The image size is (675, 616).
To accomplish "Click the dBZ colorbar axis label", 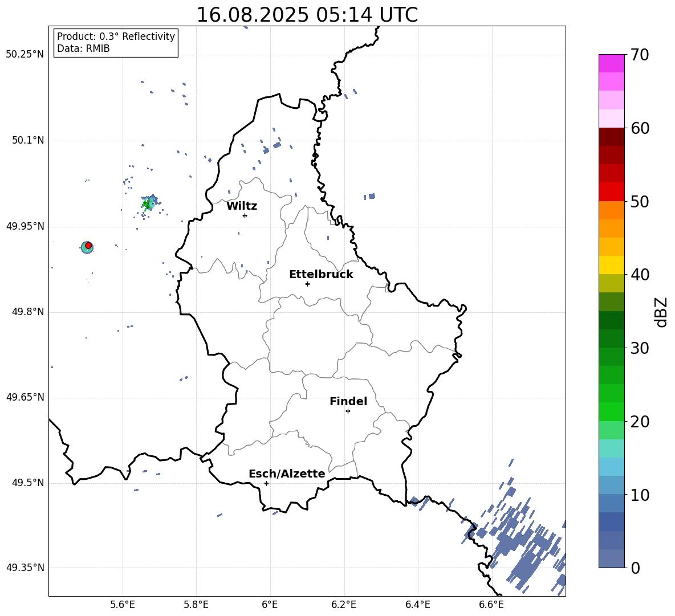I will 662,312.
